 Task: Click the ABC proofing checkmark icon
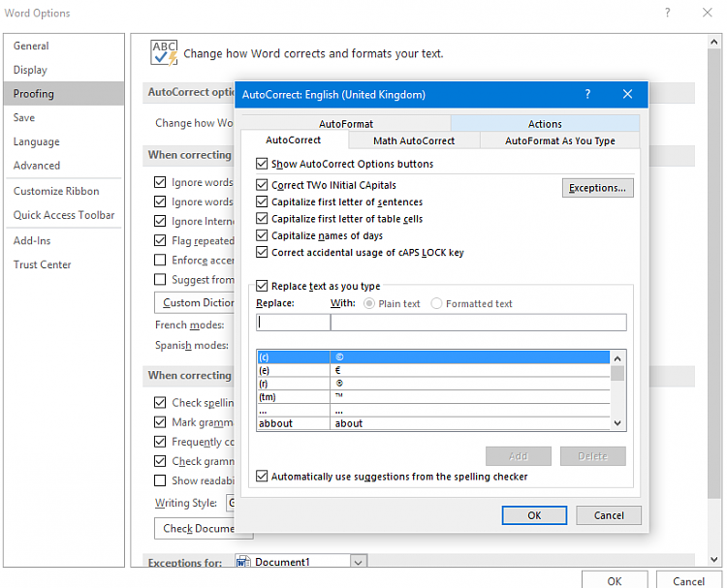pyautogui.click(x=164, y=53)
